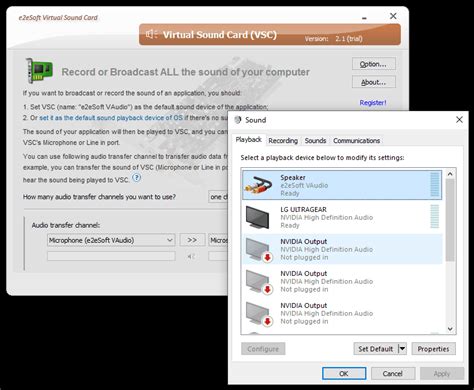474x390 pixels.
Task: Close the Sound dialog
Action: tap(459, 120)
